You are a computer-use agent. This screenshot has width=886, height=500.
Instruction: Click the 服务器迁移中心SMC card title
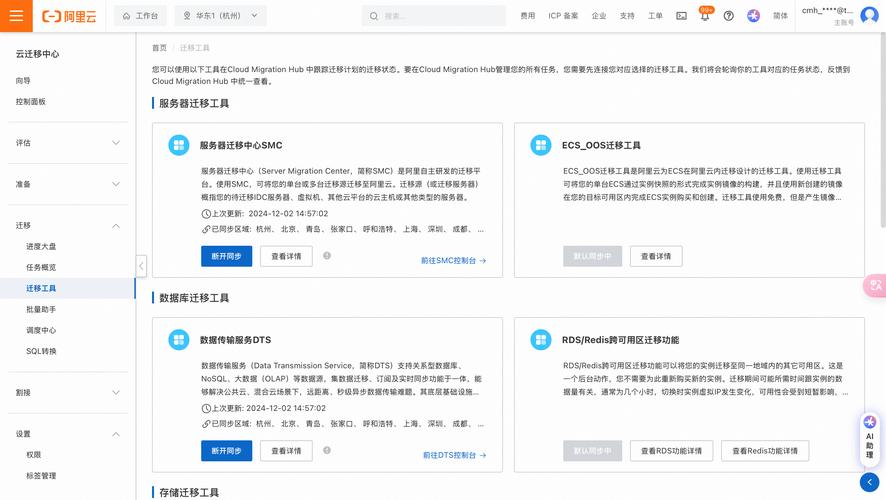tap(241, 145)
